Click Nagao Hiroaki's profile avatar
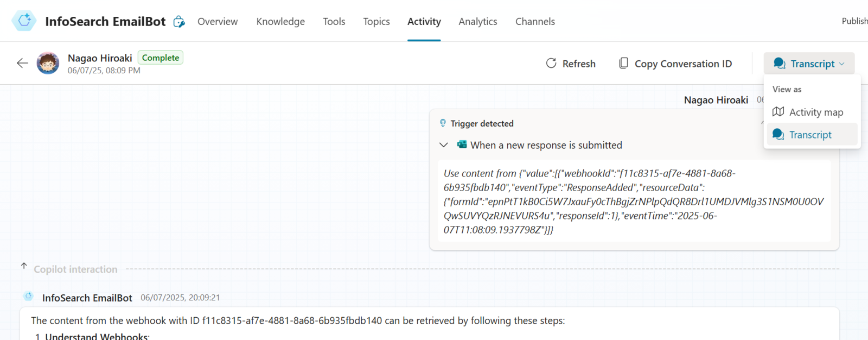Image resolution: width=868 pixels, height=340 pixels. [x=48, y=64]
